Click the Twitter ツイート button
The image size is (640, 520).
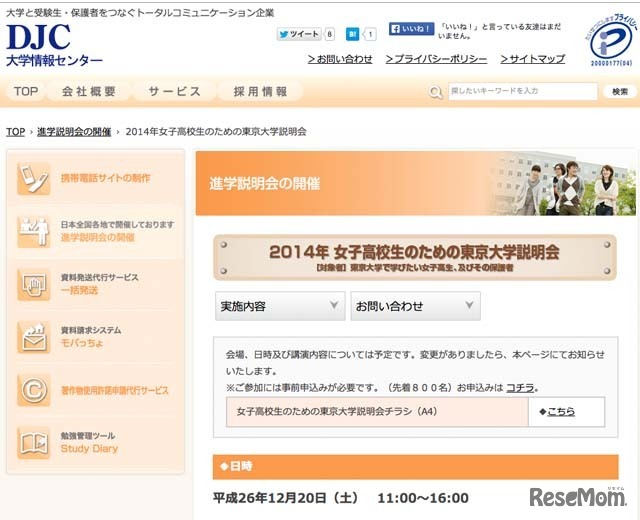(x=299, y=34)
